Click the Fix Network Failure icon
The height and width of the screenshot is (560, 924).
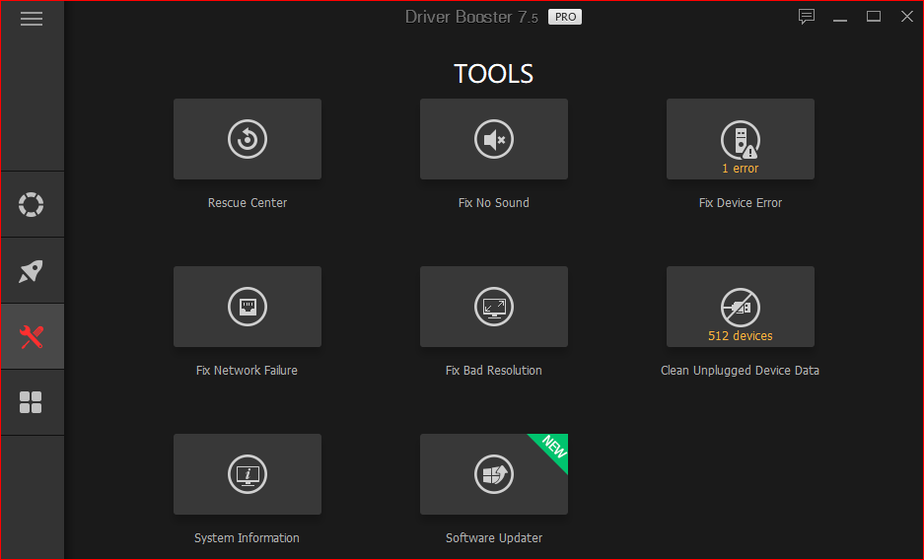pos(248,307)
